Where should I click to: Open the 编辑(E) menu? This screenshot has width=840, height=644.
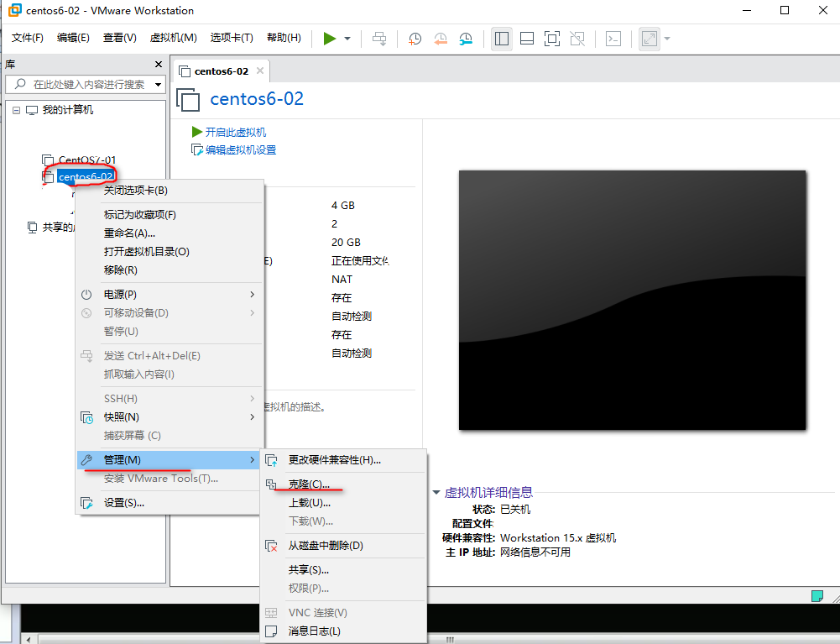click(x=73, y=38)
